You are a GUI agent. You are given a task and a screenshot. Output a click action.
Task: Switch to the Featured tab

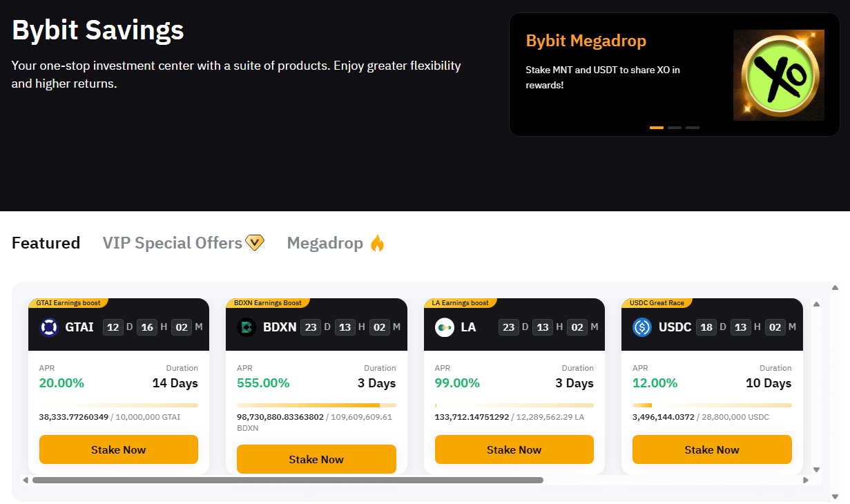[46, 242]
